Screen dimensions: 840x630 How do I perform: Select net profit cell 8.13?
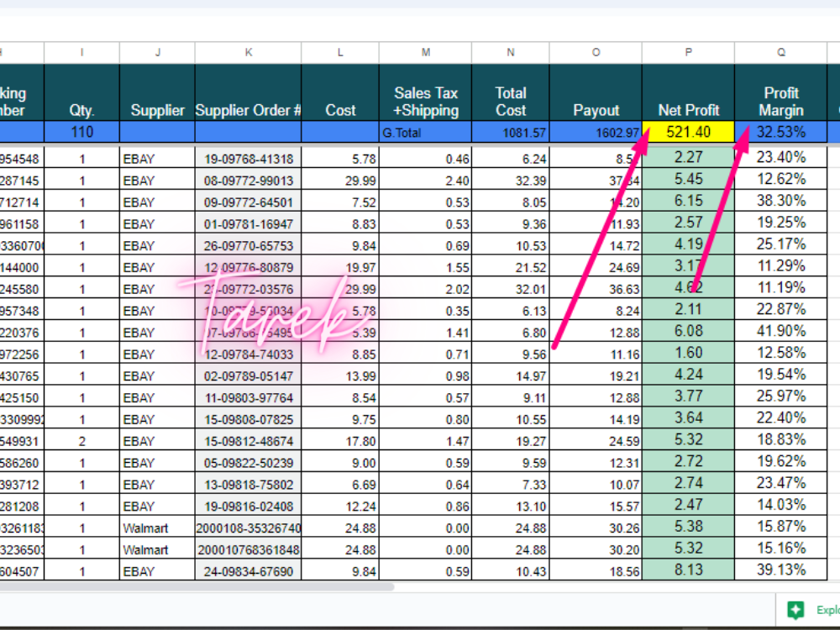click(689, 570)
